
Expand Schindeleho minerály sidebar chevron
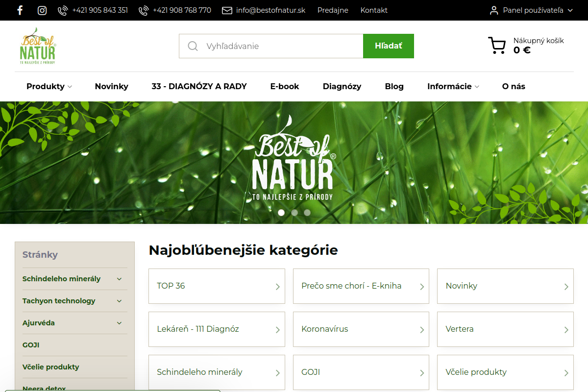(x=119, y=279)
